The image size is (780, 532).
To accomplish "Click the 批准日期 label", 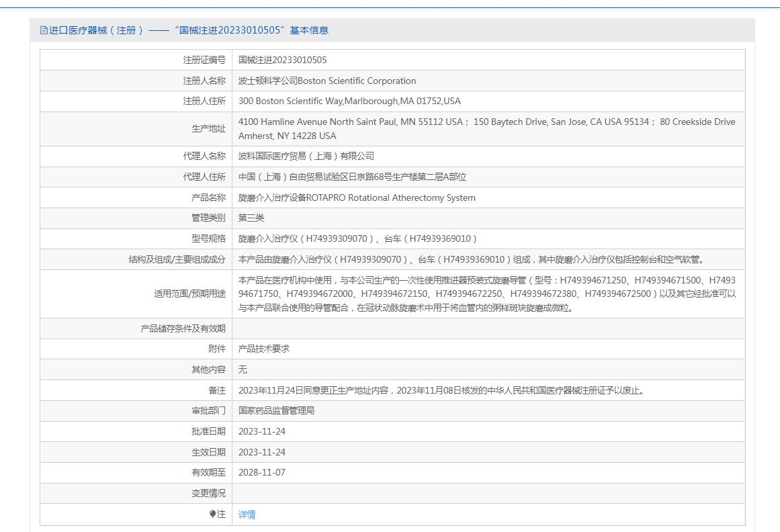I will coord(208,431).
